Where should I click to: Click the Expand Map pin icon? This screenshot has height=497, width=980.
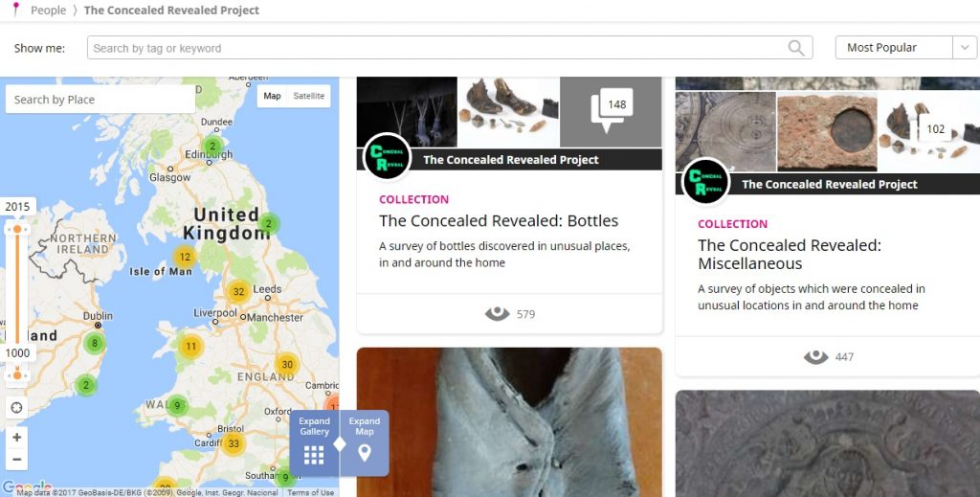(365, 453)
